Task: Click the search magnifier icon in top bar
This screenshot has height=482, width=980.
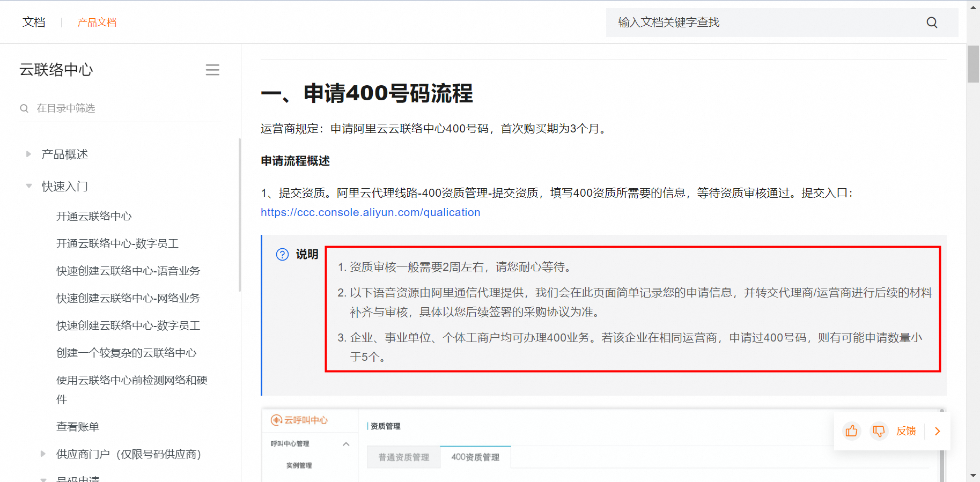Action: tap(932, 23)
